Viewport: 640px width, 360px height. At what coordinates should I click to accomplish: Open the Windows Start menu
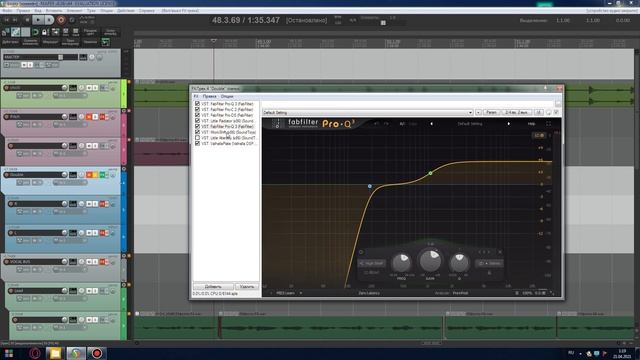[9, 353]
